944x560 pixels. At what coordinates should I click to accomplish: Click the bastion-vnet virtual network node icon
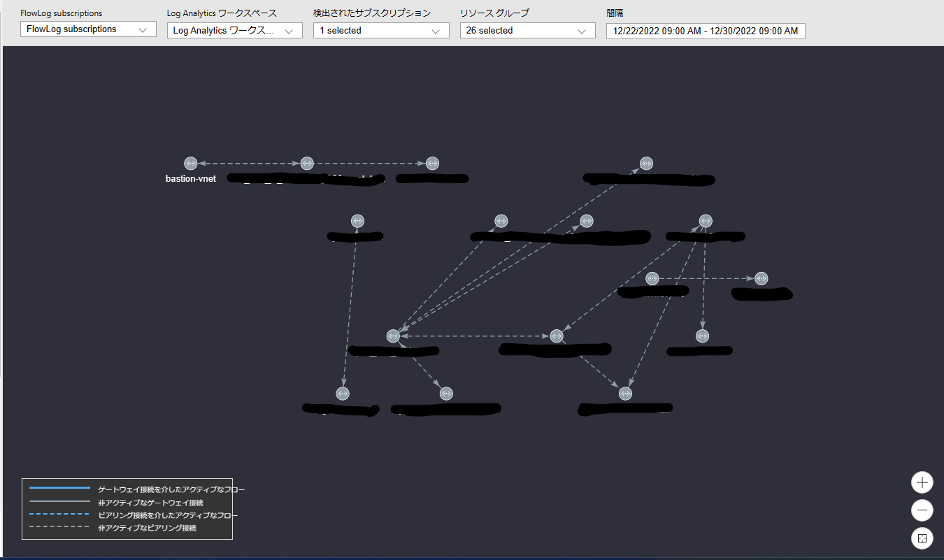(x=191, y=163)
